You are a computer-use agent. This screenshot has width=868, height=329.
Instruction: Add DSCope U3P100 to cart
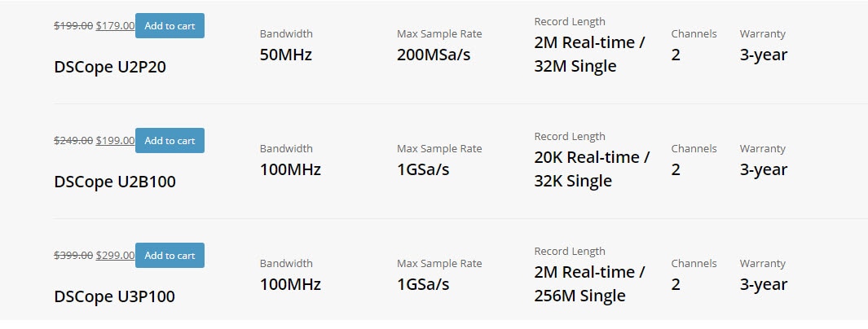170,256
